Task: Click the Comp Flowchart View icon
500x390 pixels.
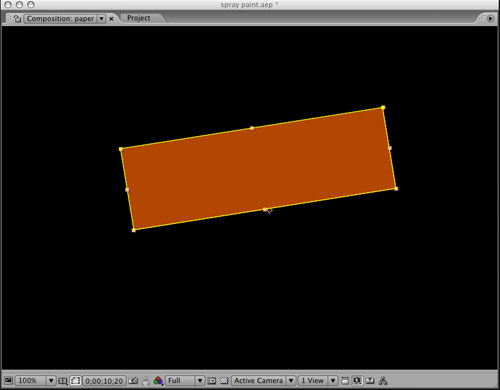Action: 383,381
